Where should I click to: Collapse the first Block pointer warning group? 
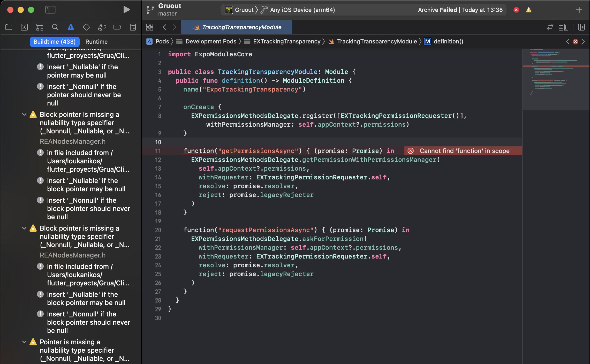tap(24, 115)
